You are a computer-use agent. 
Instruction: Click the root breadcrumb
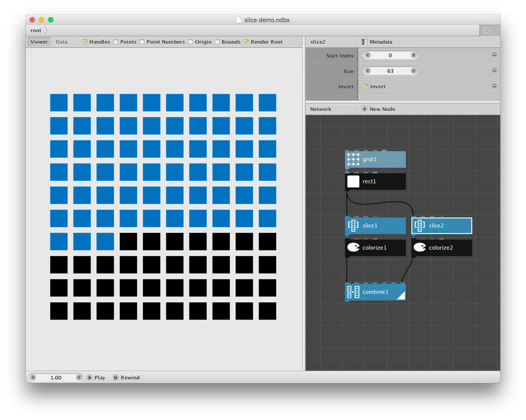(x=36, y=30)
